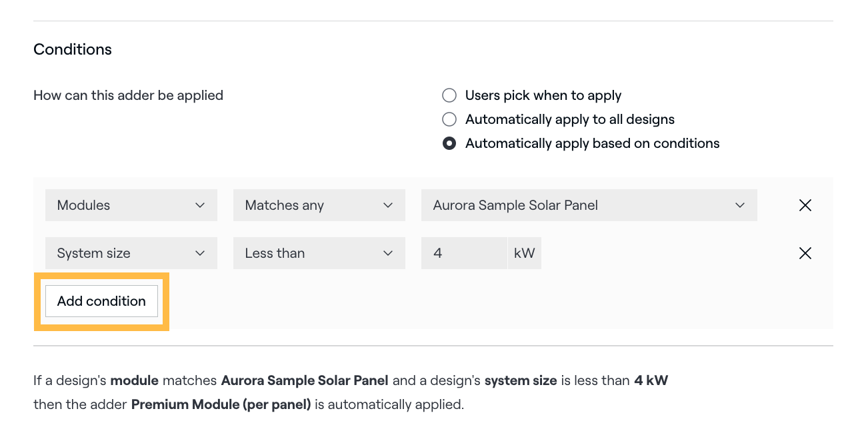Image resolution: width=868 pixels, height=441 pixels.
Task: Click the chevron arrow beside Matches any
Action: coord(388,205)
